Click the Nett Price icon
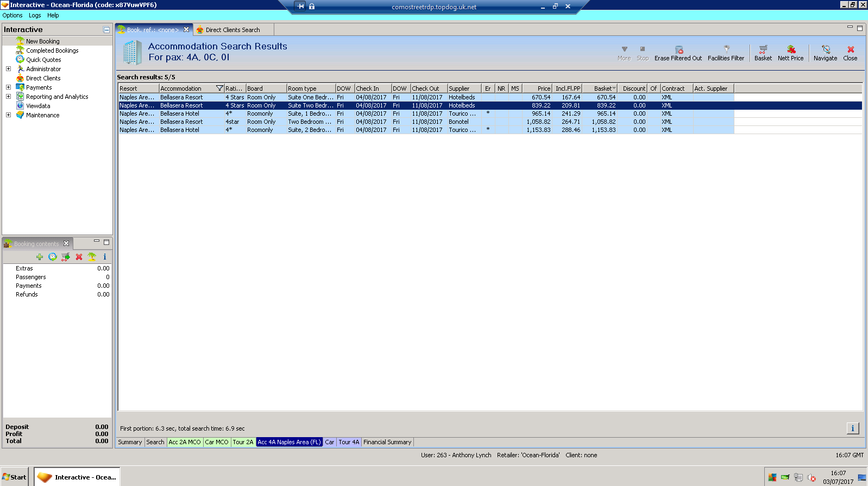Screen dimensions: 868x486 (791, 49)
